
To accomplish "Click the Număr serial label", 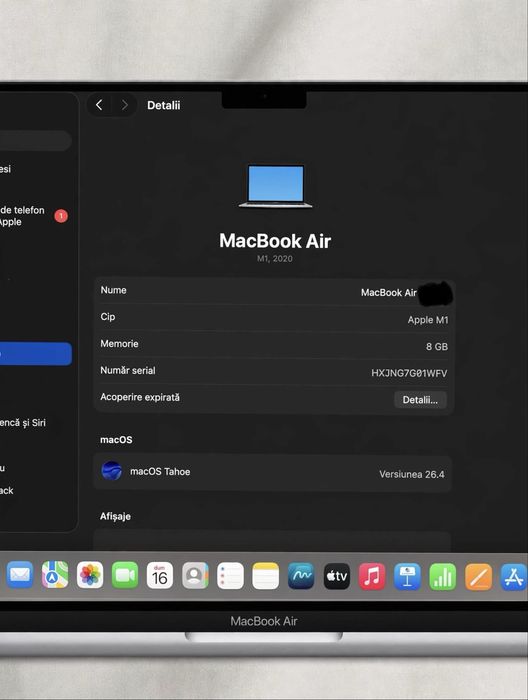I will pyautogui.click(x=128, y=370).
